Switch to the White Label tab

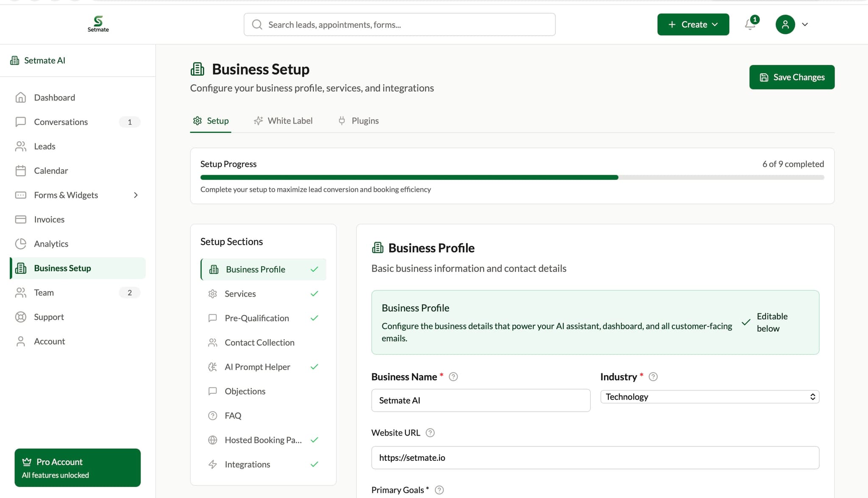point(283,120)
